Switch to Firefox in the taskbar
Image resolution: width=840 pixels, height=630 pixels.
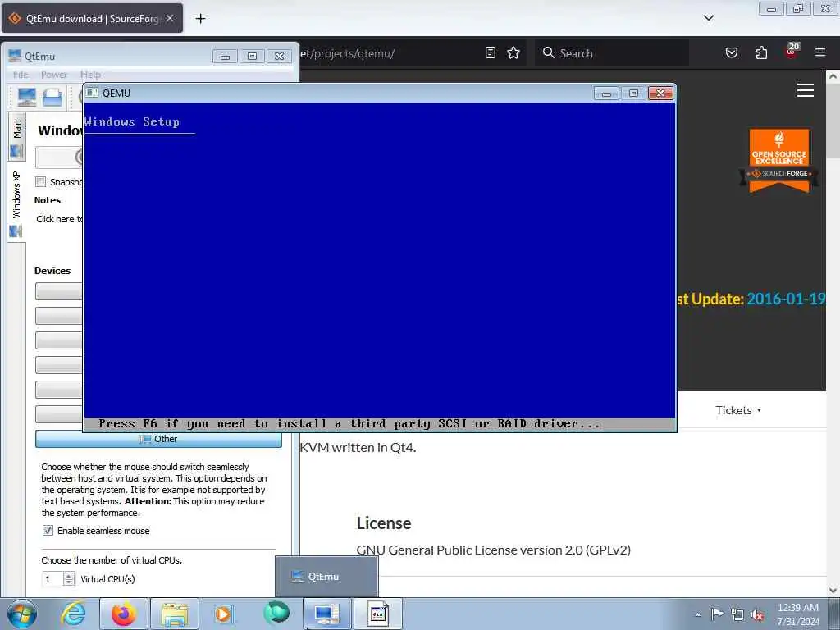click(124, 614)
